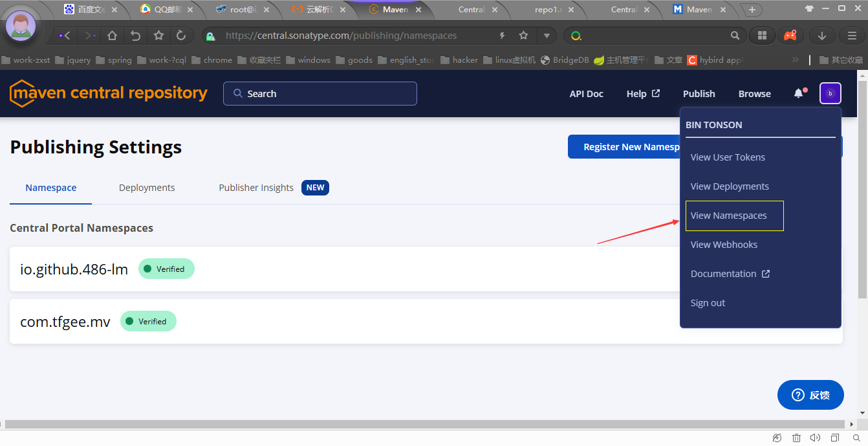This screenshot has height=446, width=868.
Task: Click the skin shirt icon in title bar
Action: click(810, 9)
